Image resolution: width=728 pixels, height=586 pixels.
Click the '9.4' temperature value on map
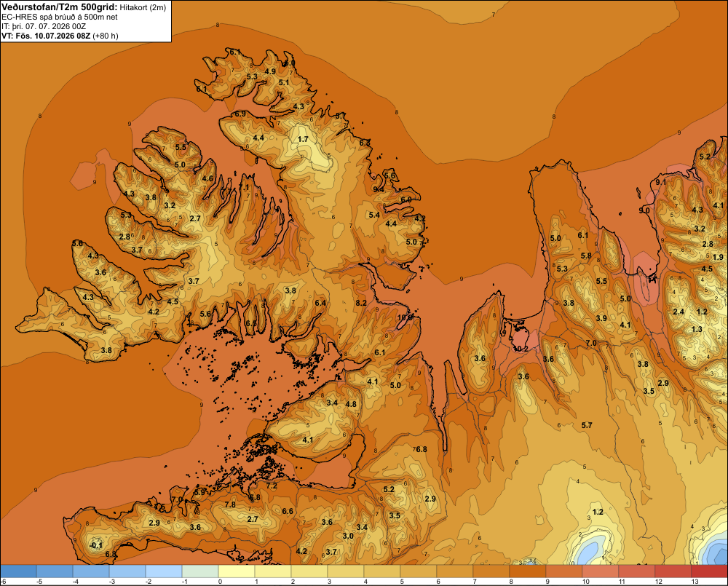379,189
